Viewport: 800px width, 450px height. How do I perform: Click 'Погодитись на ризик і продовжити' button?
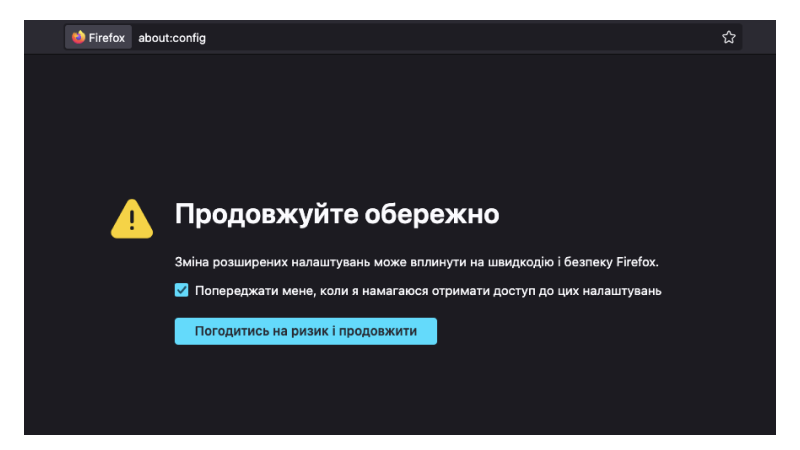click(x=306, y=331)
